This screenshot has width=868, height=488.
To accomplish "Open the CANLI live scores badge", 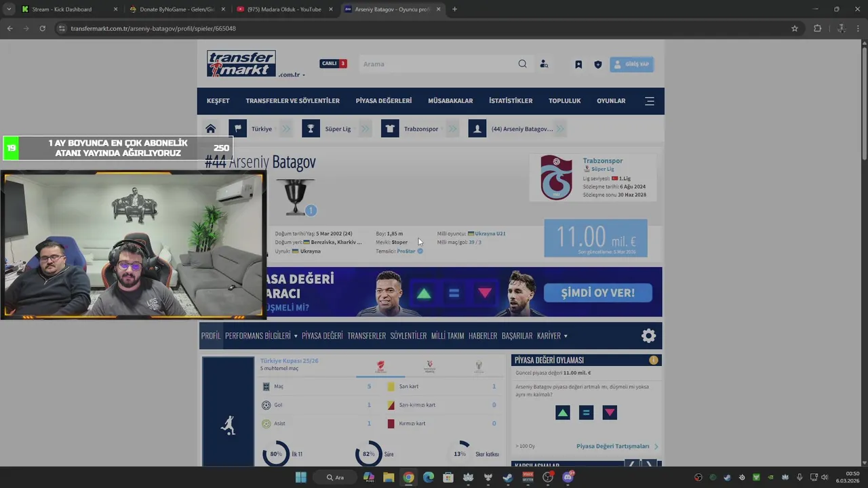I will click(333, 64).
